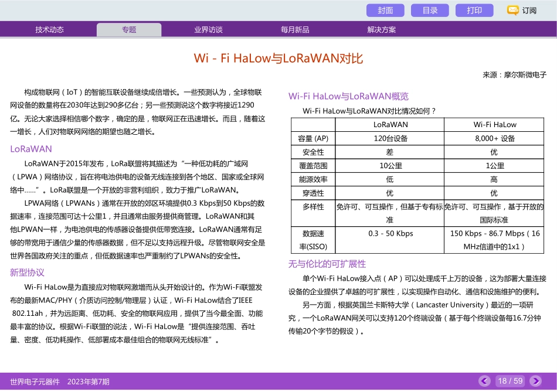
Task: Click the article title Wi-Fi HaLow与LoRaWAN对比
Action: pos(278,58)
